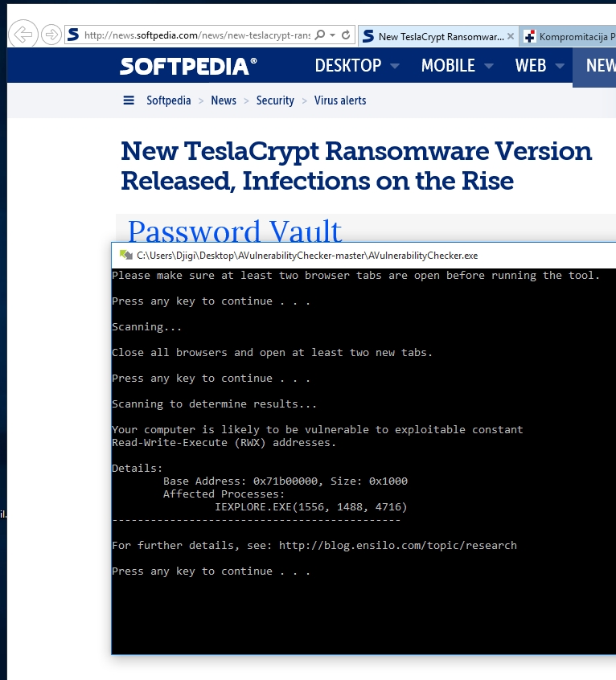Go to Virus alerts breadcrumb link

(340, 100)
